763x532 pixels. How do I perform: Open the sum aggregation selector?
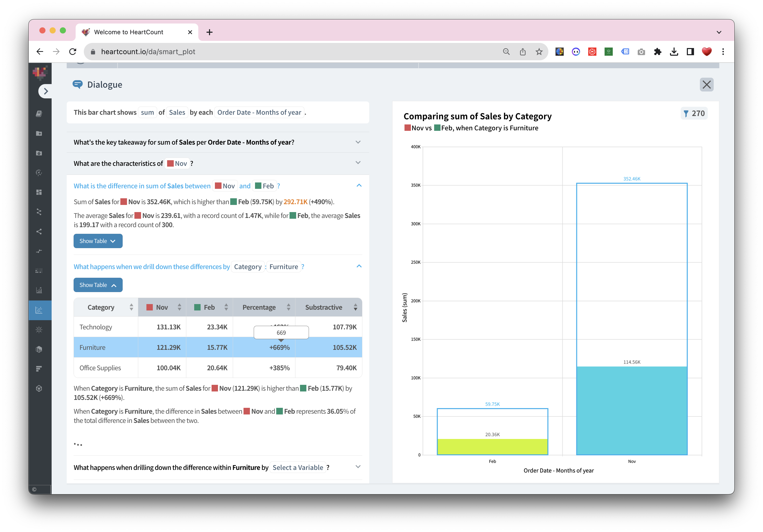click(147, 112)
